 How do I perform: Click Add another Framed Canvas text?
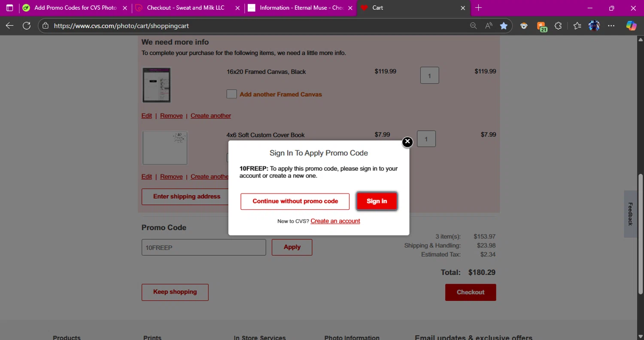(x=281, y=94)
